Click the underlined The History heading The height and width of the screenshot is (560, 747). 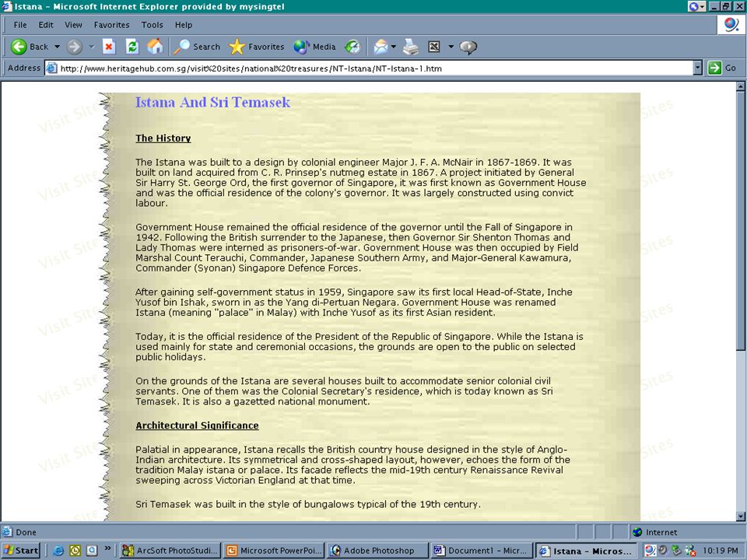click(163, 138)
